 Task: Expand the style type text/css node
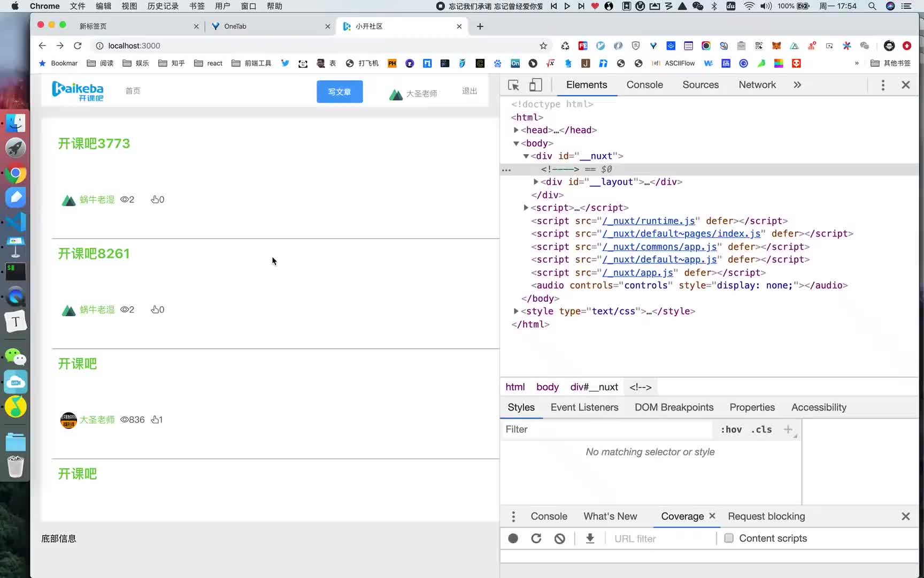tap(516, 311)
